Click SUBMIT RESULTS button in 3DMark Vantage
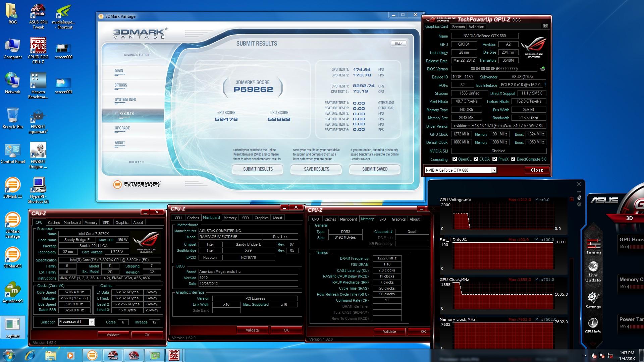 click(258, 169)
